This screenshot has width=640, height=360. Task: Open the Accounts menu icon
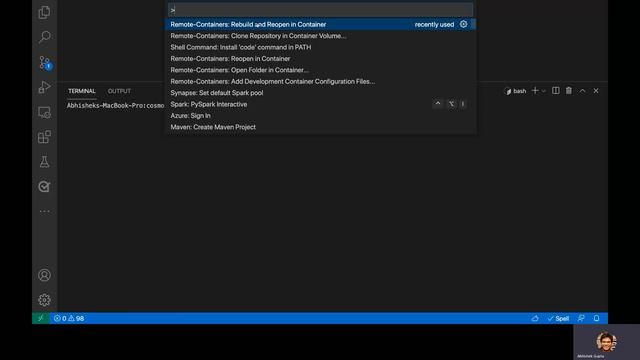click(x=44, y=275)
